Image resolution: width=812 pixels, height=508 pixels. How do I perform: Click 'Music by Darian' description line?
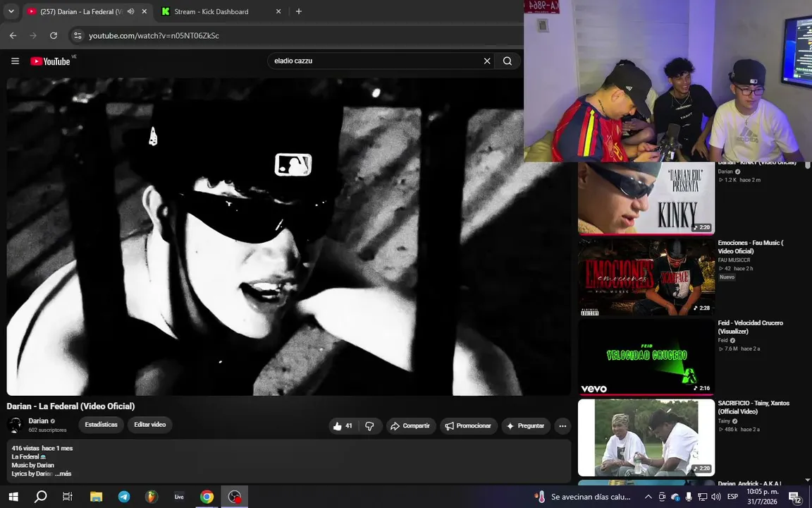32,466
